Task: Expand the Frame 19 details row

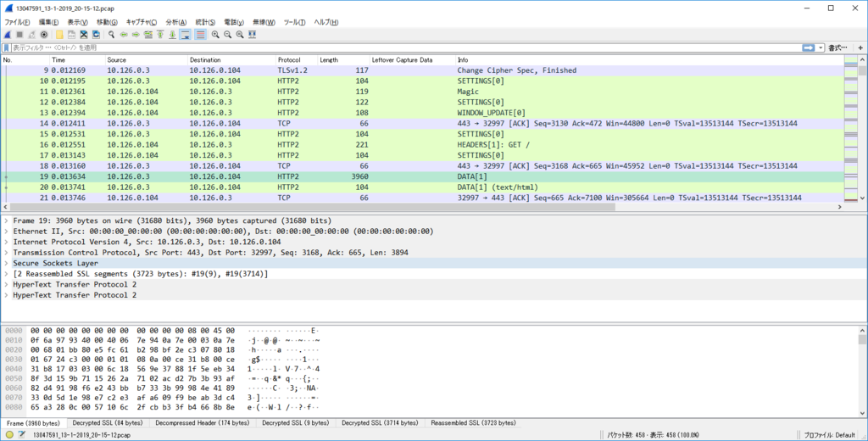Action: tap(6, 220)
